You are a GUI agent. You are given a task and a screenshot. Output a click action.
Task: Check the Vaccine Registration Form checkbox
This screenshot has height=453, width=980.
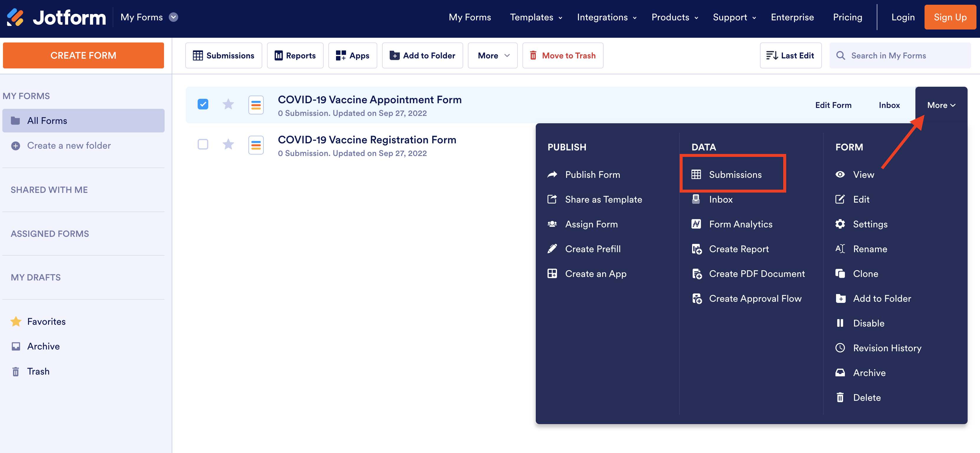pyautogui.click(x=203, y=144)
